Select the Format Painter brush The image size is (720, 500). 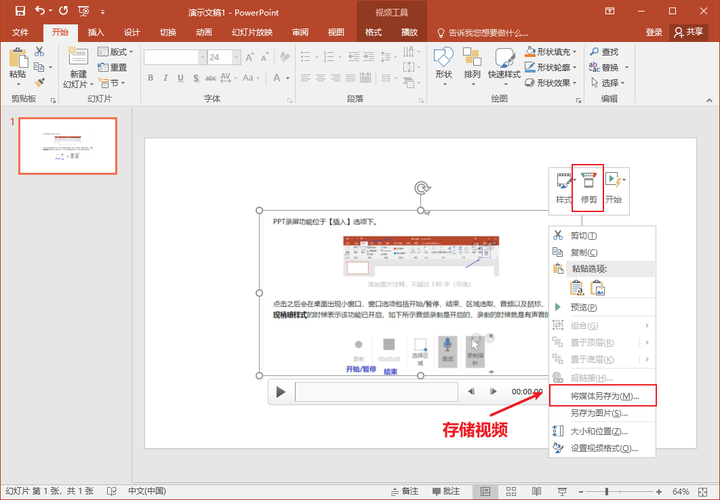pyautogui.click(x=39, y=83)
